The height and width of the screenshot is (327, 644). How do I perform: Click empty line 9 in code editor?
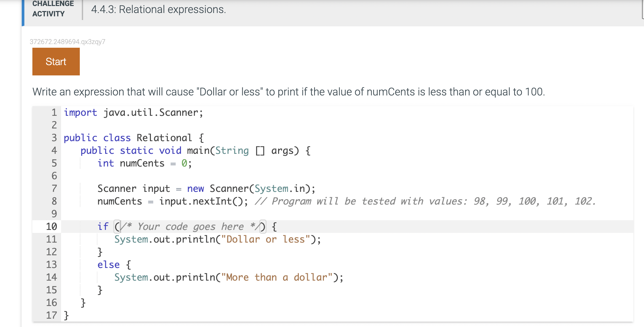pos(347,214)
